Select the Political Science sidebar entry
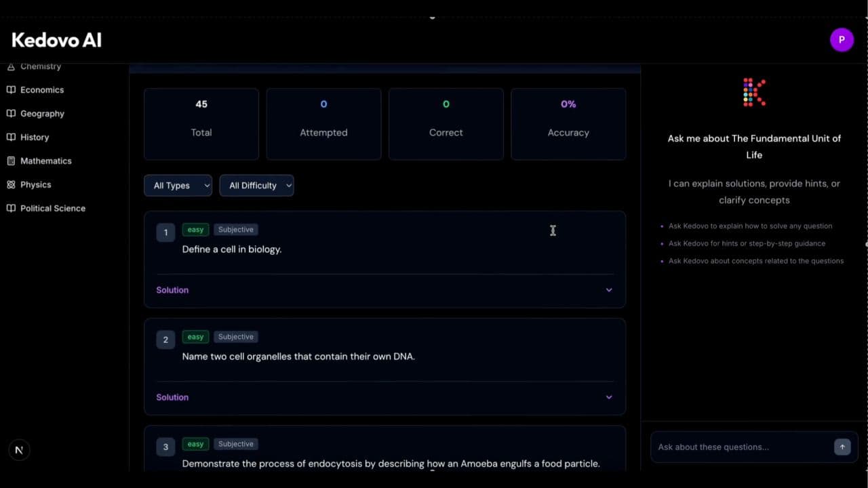The width and height of the screenshot is (868, 488). 52,208
